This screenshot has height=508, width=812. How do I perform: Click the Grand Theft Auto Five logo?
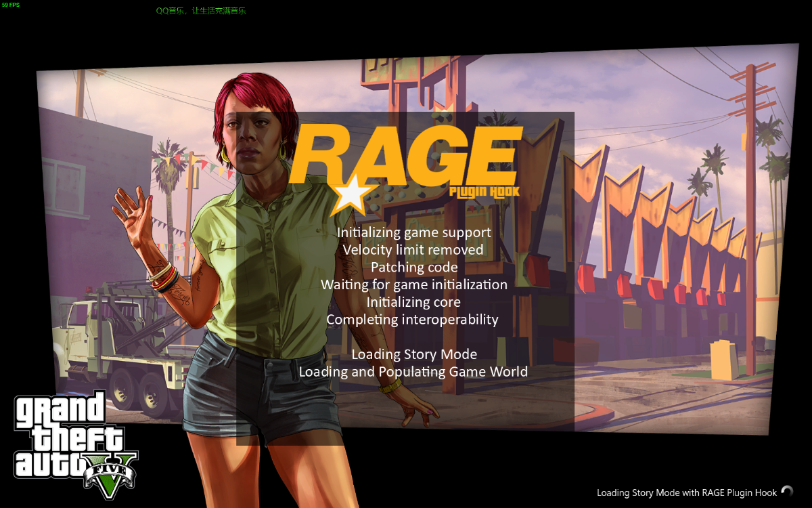(x=74, y=440)
